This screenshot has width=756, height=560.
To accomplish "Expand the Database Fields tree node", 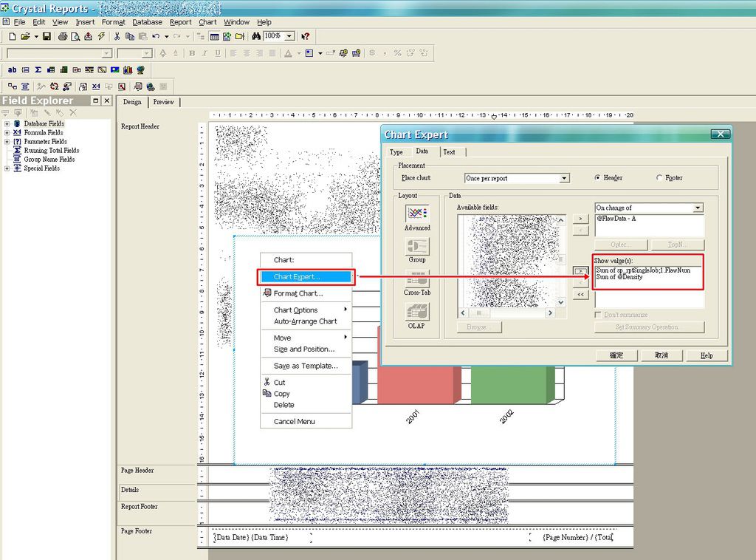I will tap(7, 123).
